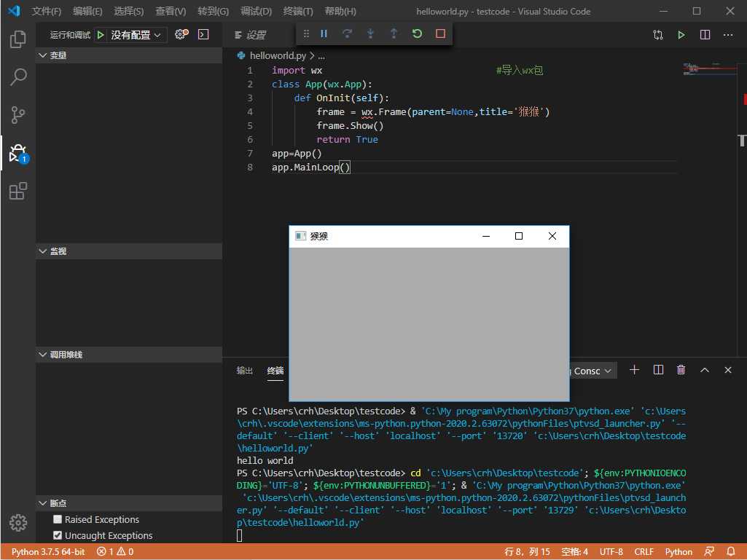Open the 没有配置 debug configuration dropdown
This screenshot has height=560, width=747.
[x=136, y=35]
